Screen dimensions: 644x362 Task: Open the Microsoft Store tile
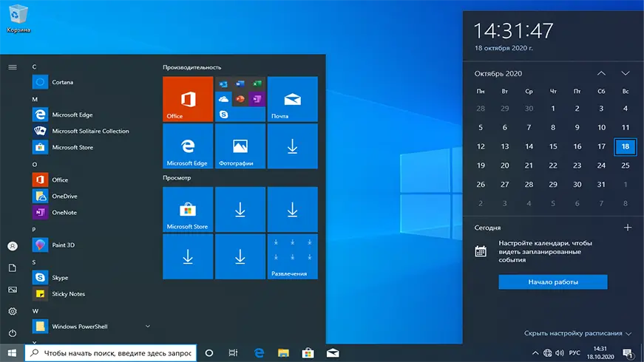coord(188,209)
